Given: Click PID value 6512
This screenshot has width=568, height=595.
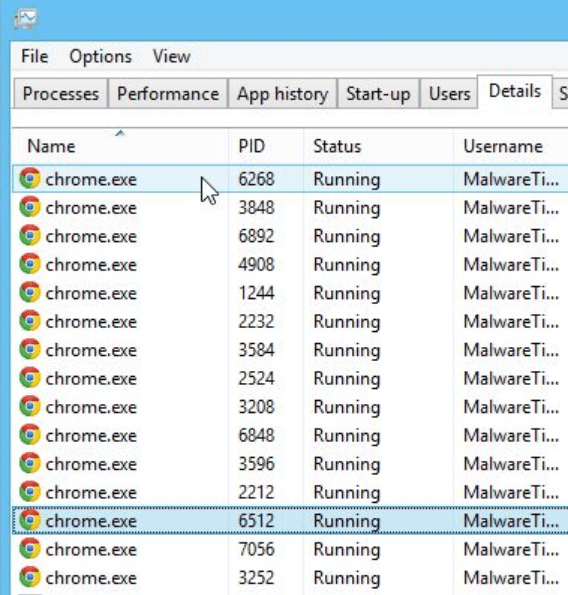Looking at the screenshot, I should (256, 521).
